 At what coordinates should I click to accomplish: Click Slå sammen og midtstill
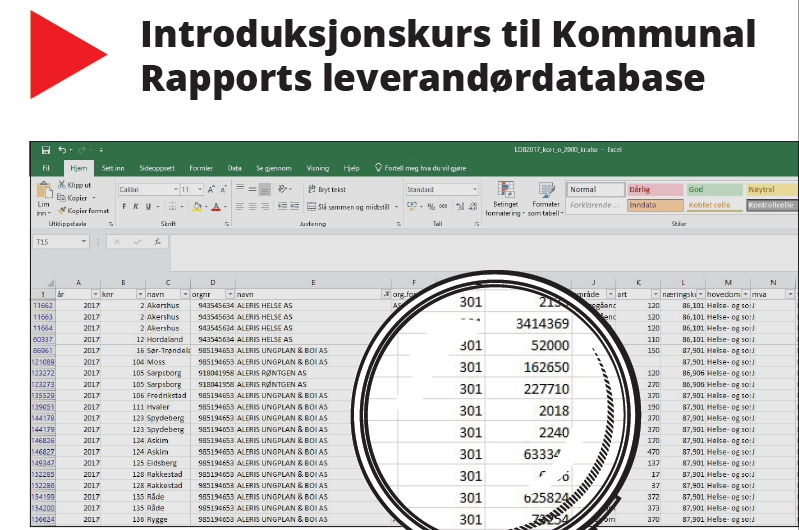[x=349, y=207]
